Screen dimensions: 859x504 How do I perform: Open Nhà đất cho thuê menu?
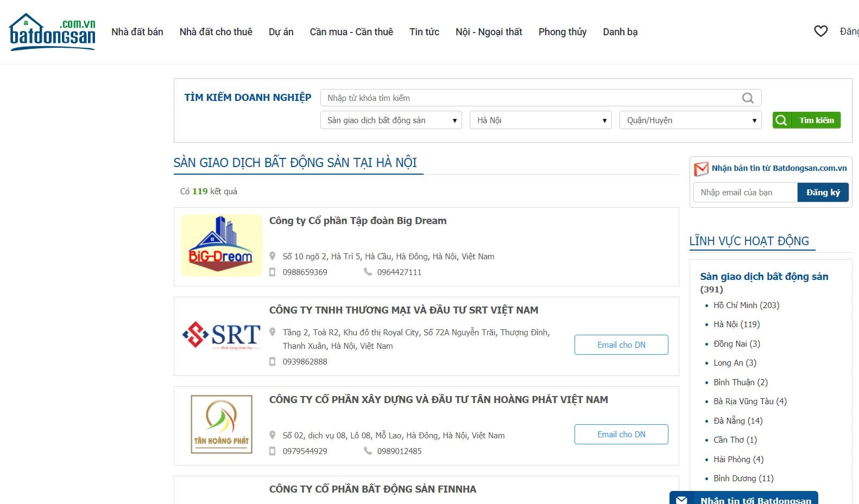pos(216,32)
